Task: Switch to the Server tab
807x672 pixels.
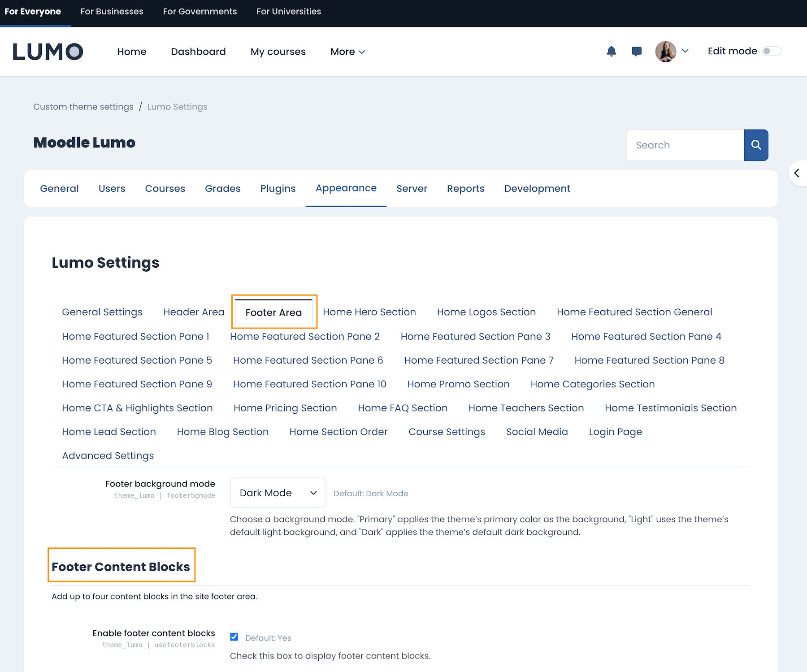Action: (x=411, y=188)
